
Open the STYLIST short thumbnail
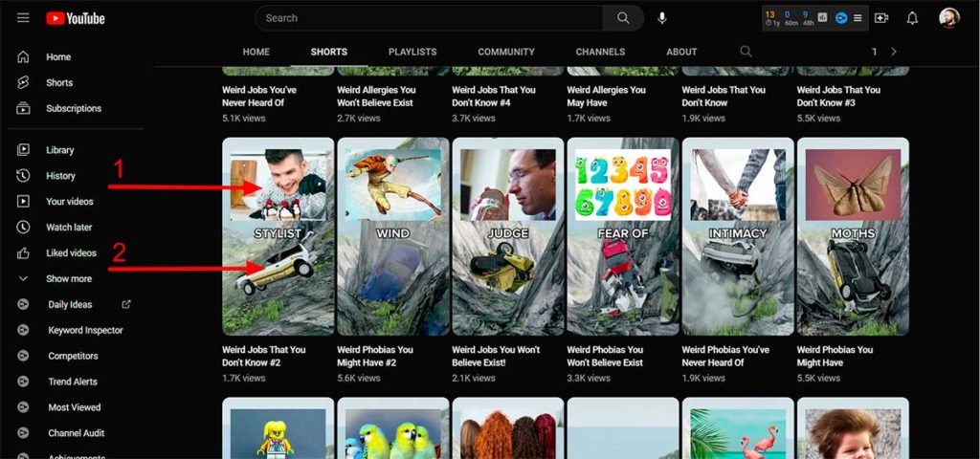(x=278, y=235)
